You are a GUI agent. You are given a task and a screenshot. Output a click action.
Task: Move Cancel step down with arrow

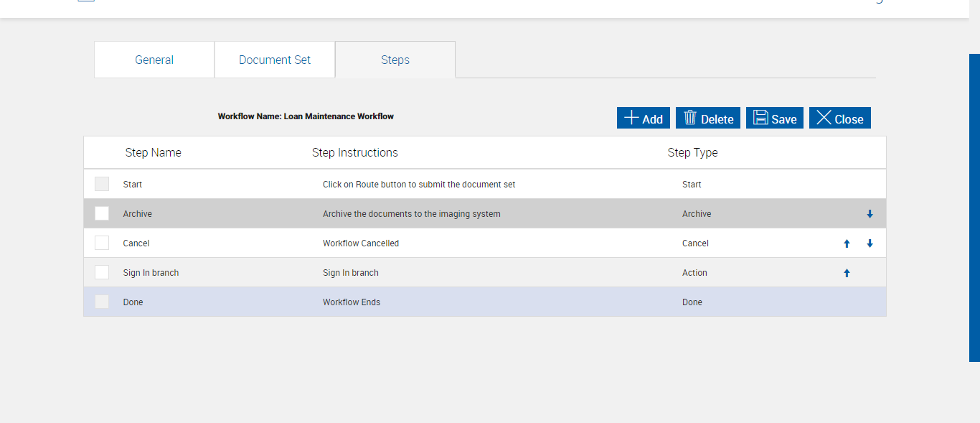click(x=870, y=243)
